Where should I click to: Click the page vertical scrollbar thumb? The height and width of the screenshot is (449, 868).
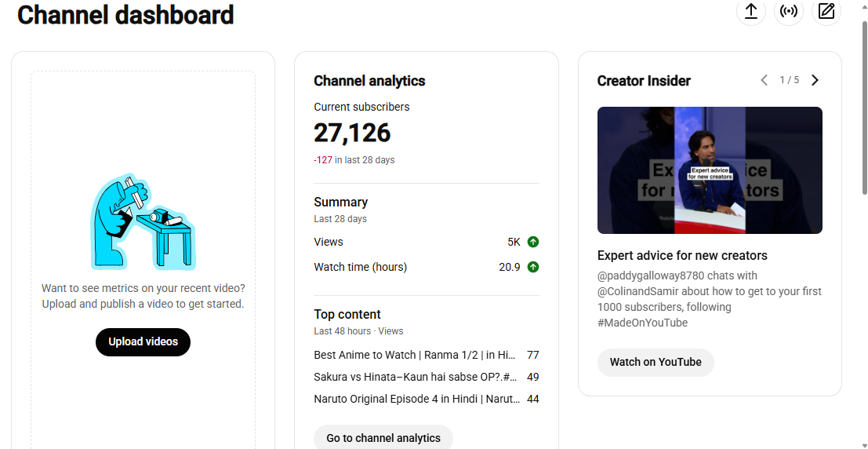tap(865, 108)
